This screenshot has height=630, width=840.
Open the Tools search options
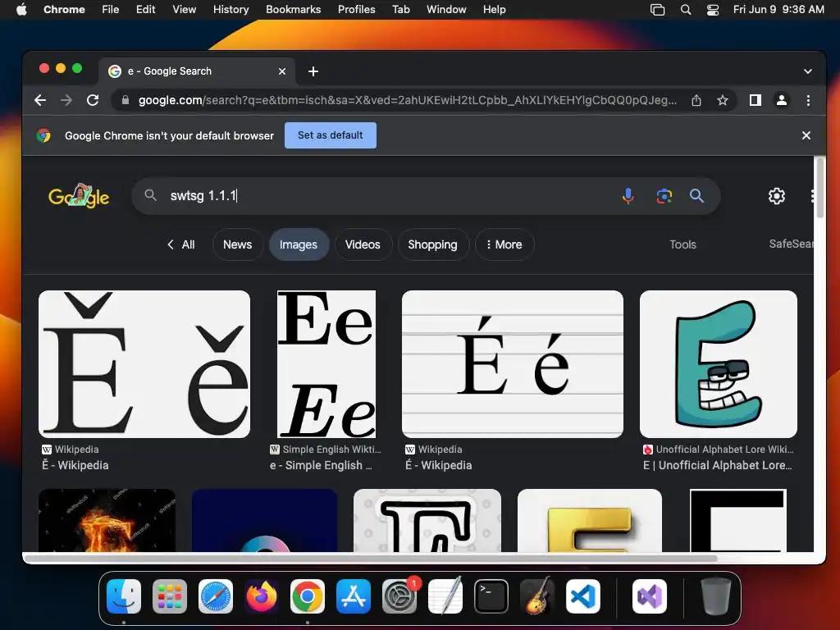coord(682,244)
